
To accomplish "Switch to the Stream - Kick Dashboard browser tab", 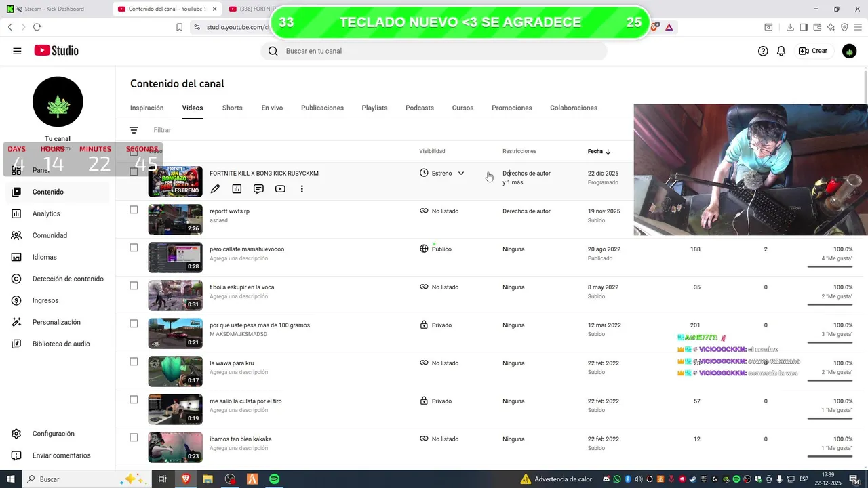I will click(54, 9).
